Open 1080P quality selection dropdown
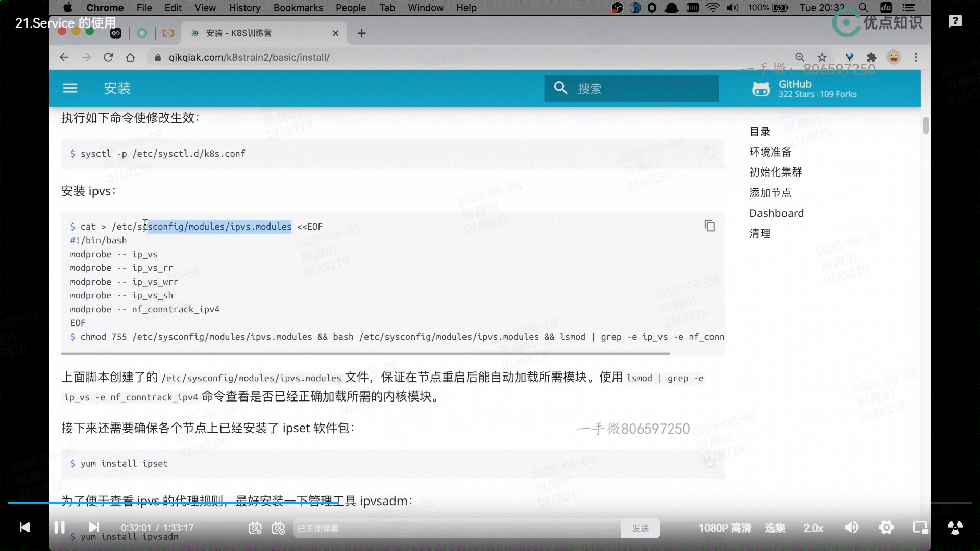Screen dimensions: 980x551 725,528
